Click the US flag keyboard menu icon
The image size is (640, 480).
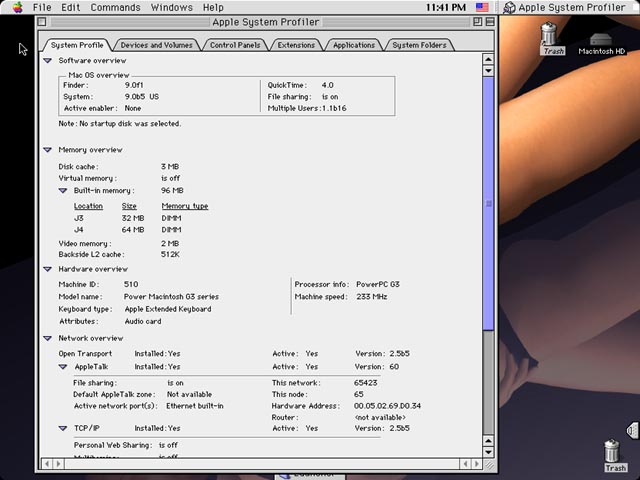[482, 7]
